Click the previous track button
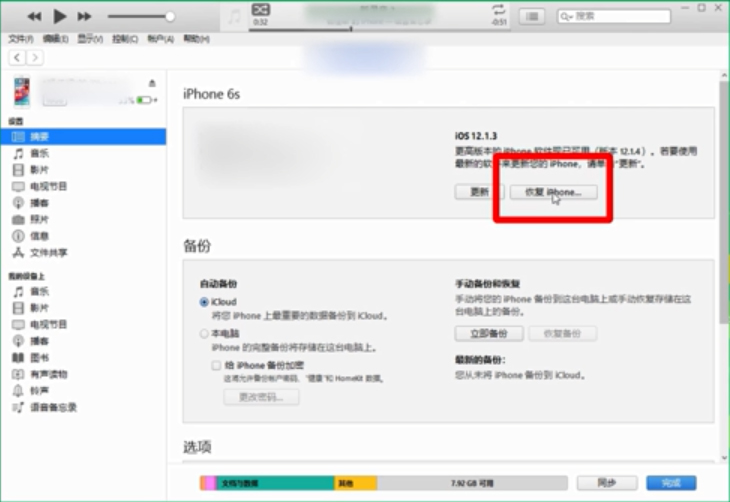 pyautogui.click(x=34, y=17)
